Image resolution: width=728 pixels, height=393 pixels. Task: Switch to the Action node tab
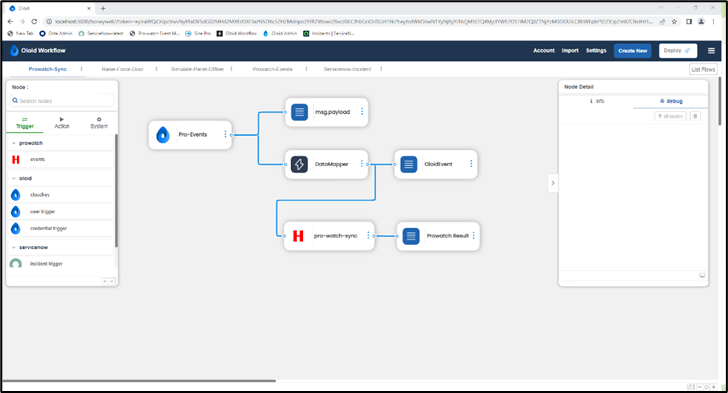[62, 123]
